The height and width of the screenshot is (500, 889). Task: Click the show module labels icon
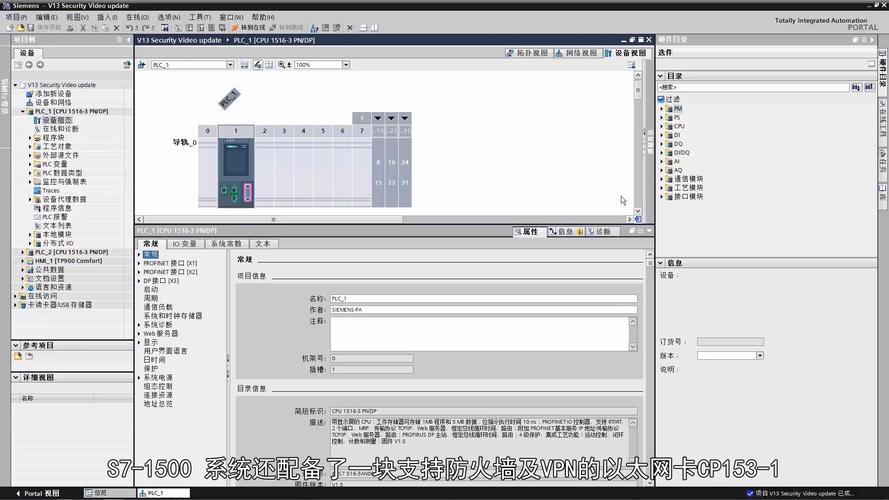click(x=257, y=65)
